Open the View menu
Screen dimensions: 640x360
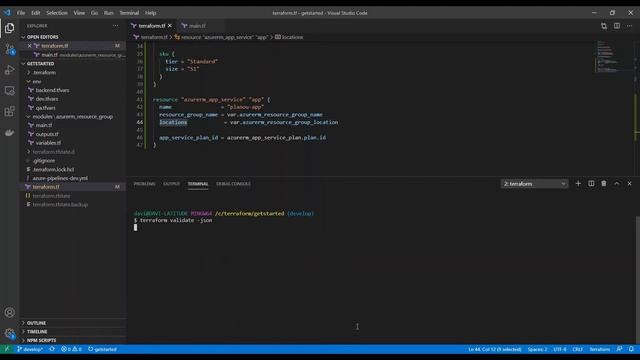(x=79, y=13)
